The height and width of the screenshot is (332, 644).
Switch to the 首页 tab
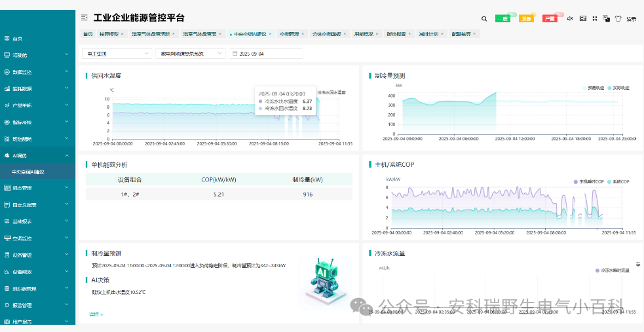(x=88, y=33)
